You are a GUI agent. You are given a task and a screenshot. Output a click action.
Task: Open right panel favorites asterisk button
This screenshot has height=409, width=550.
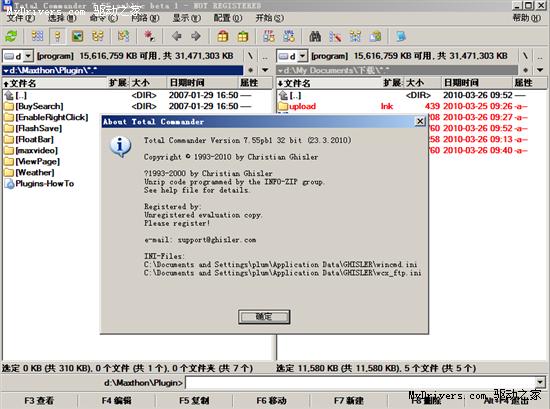coord(525,70)
